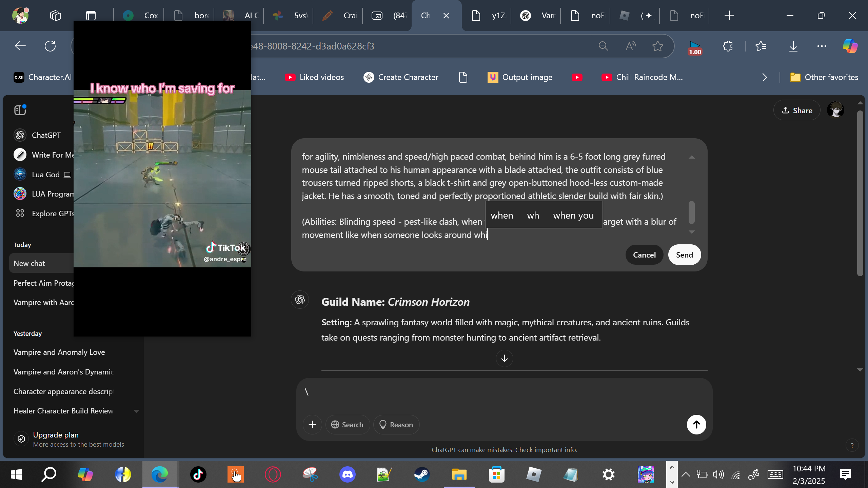Pick the 'when' autocomplete suggestion
Viewport: 868px width, 488px height.
pos(502,216)
